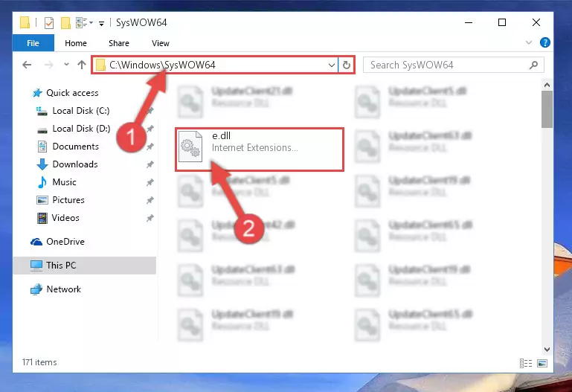The width and height of the screenshot is (572, 392).
Task: Open the File ribbon tab
Action: coord(33,43)
